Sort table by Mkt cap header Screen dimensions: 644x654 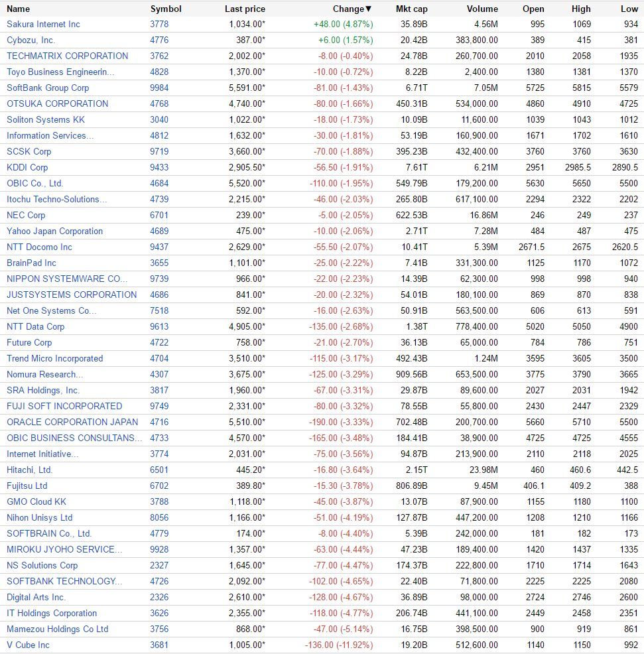tap(411, 9)
